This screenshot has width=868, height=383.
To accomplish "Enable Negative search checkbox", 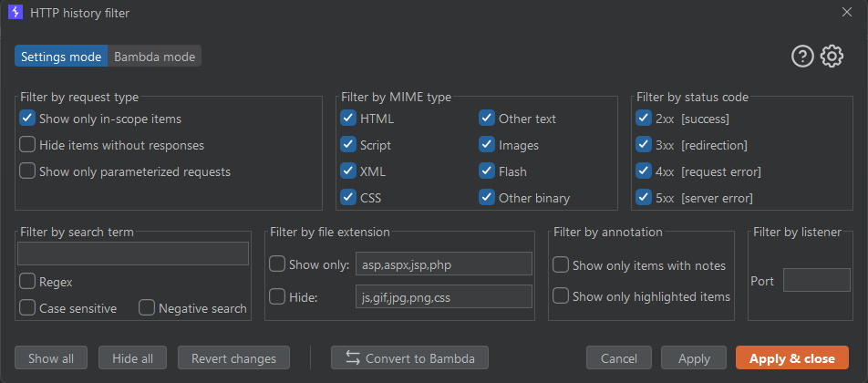I will (147, 308).
